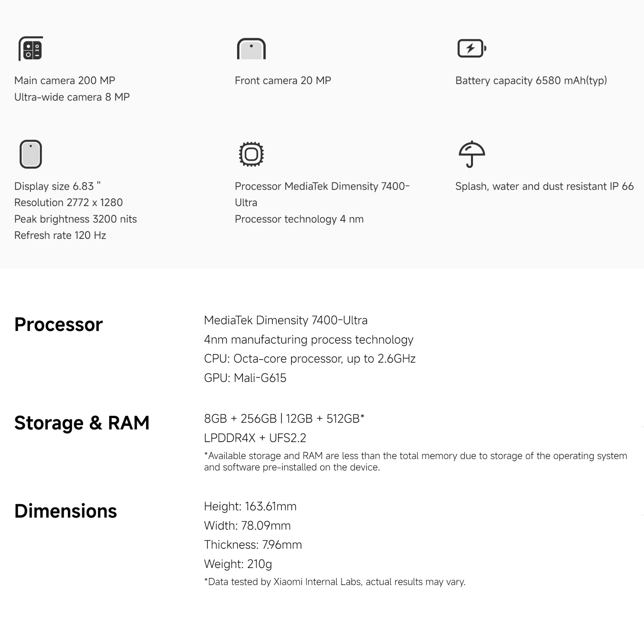Click the Front camera 20 MP label
The height and width of the screenshot is (644, 644).
click(x=283, y=80)
